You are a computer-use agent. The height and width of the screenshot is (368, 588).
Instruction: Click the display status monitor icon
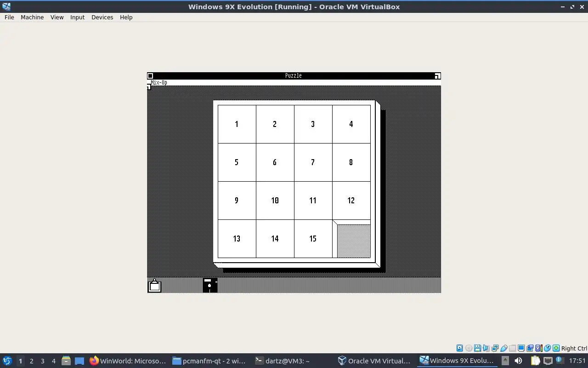521,348
